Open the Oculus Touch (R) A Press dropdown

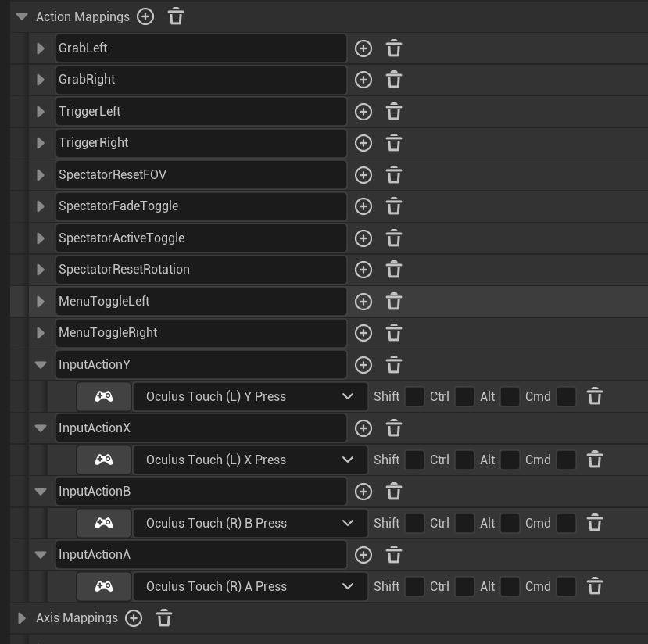click(x=250, y=587)
